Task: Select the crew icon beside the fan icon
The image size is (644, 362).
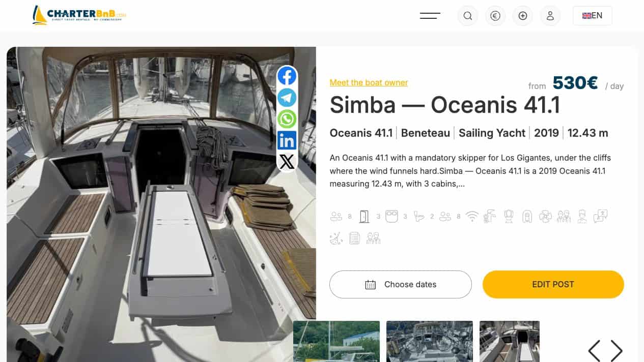Action: (x=564, y=217)
